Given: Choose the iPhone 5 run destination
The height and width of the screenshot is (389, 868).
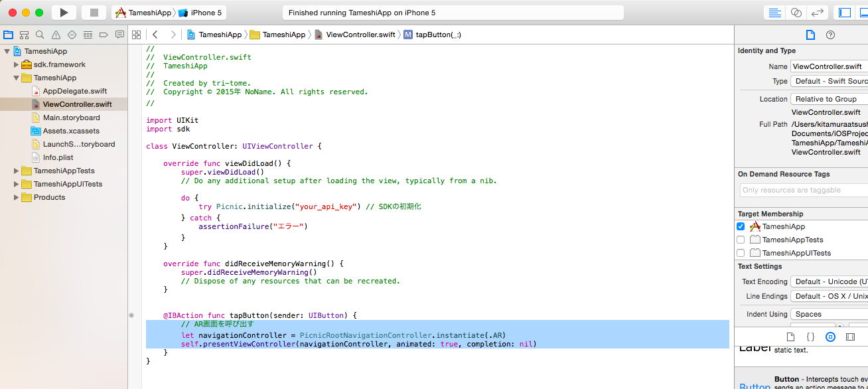Looking at the screenshot, I should [x=200, y=13].
